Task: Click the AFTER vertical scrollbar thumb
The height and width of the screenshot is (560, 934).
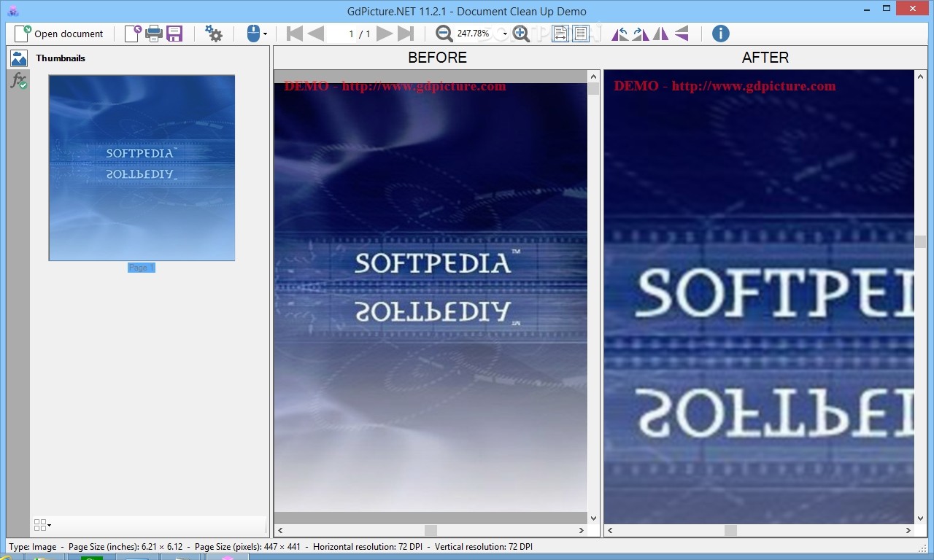Action: pos(920,241)
